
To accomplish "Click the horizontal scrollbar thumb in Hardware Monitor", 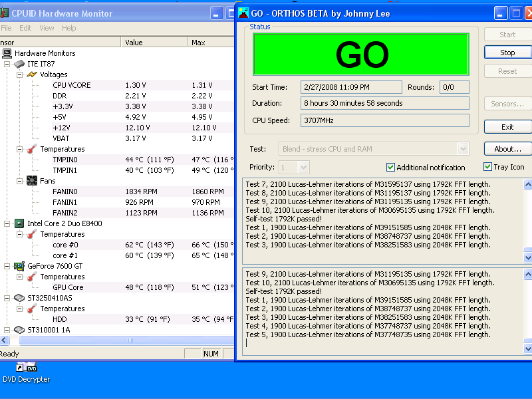I will [126, 340].
